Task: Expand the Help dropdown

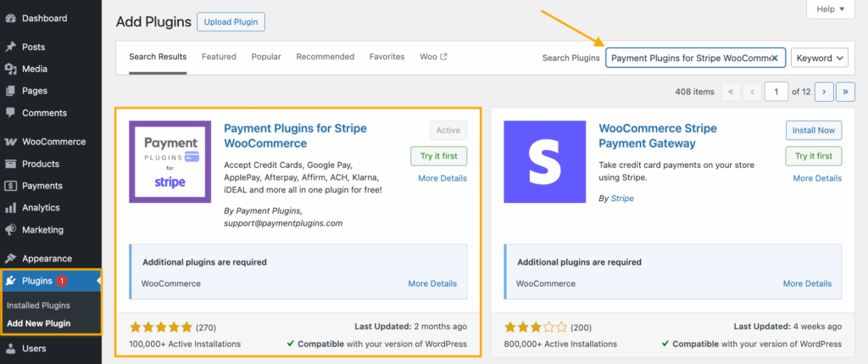Action: (x=831, y=8)
